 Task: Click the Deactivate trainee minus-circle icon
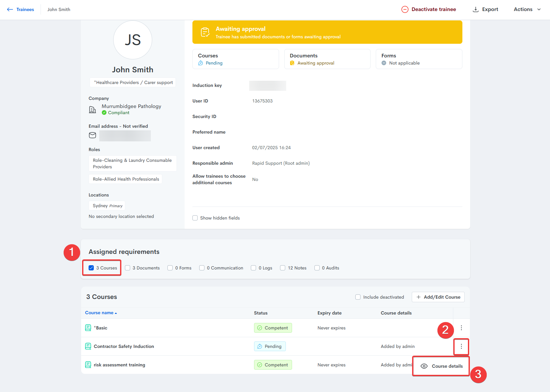[405, 9]
